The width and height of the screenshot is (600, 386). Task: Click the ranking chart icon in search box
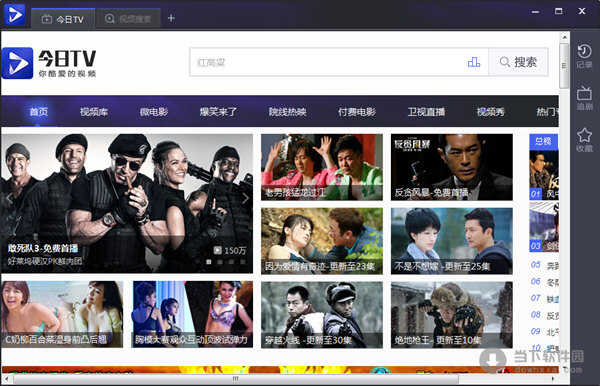(474, 62)
